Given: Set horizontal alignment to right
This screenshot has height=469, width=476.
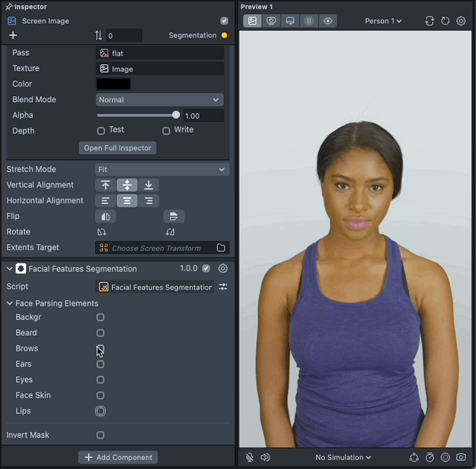Looking at the screenshot, I should click(149, 200).
